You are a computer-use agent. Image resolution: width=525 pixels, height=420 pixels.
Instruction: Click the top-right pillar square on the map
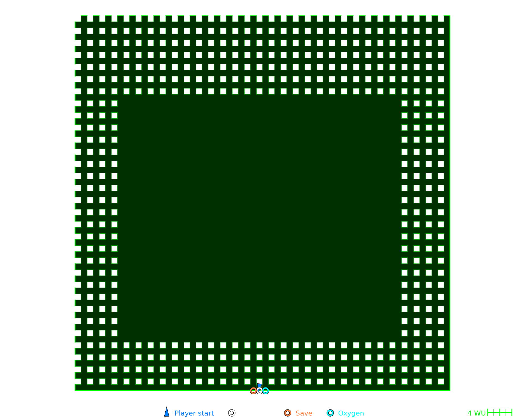click(x=441, y=31)
